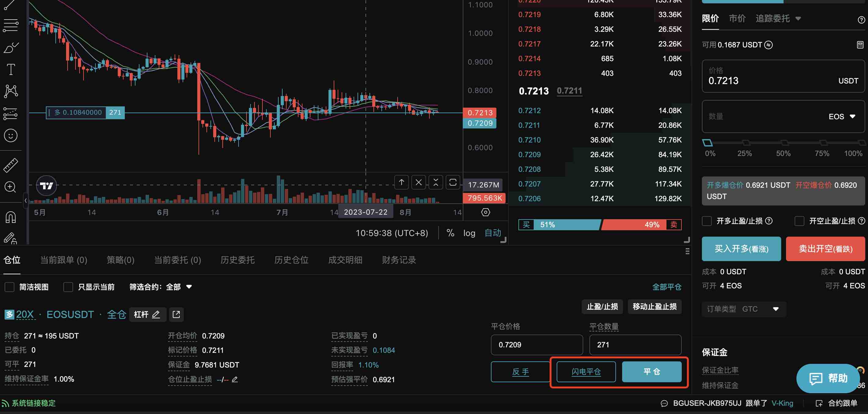Enable the 简洁视图 checkbox

coord(9,287)
